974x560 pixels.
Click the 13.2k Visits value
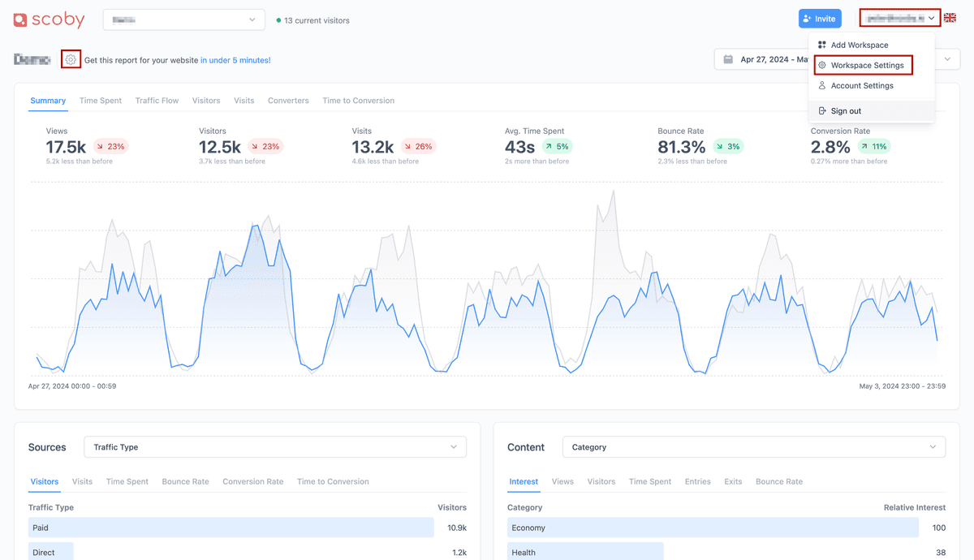[x=373, y=147]
